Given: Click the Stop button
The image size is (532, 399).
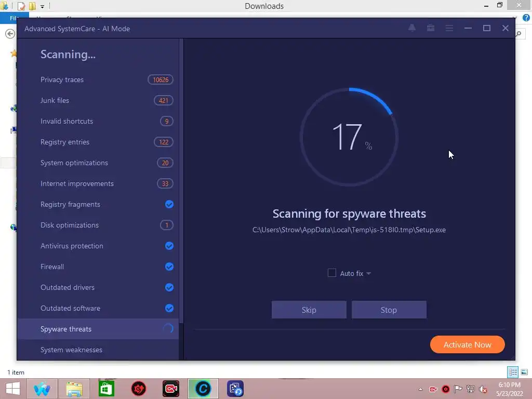Looking at the screenshot, I should (389, 310).
